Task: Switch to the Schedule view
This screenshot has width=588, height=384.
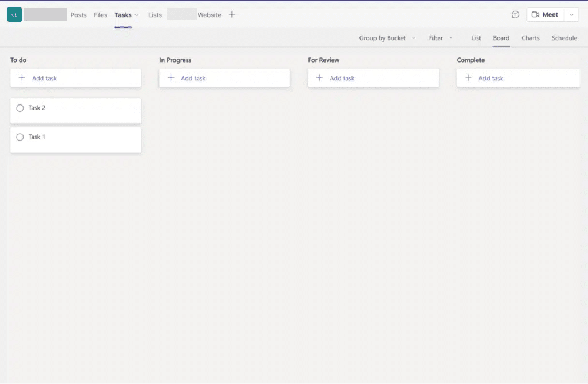Action: (564, 38)
